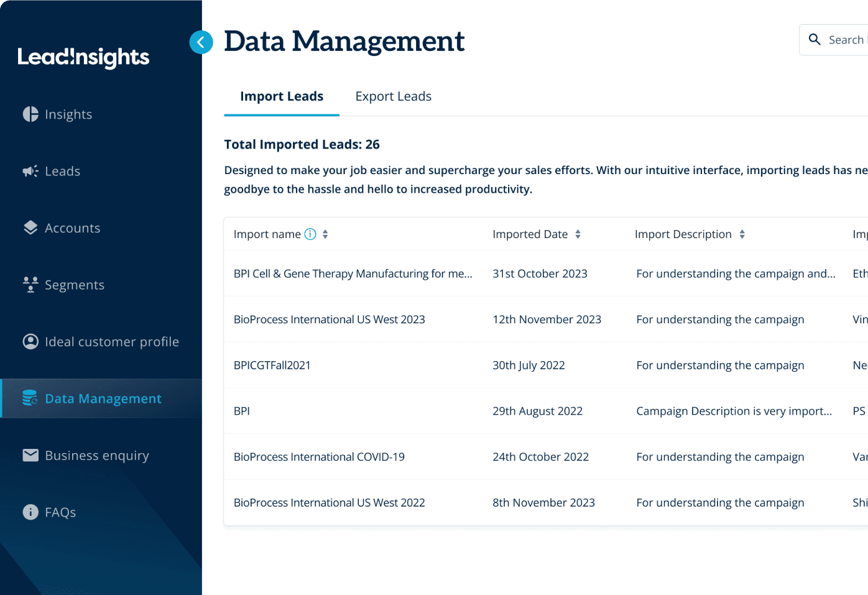Click the Total Imported Leads: 26 heading
Viewport: 868px width, 595px height.
(302, 144)
